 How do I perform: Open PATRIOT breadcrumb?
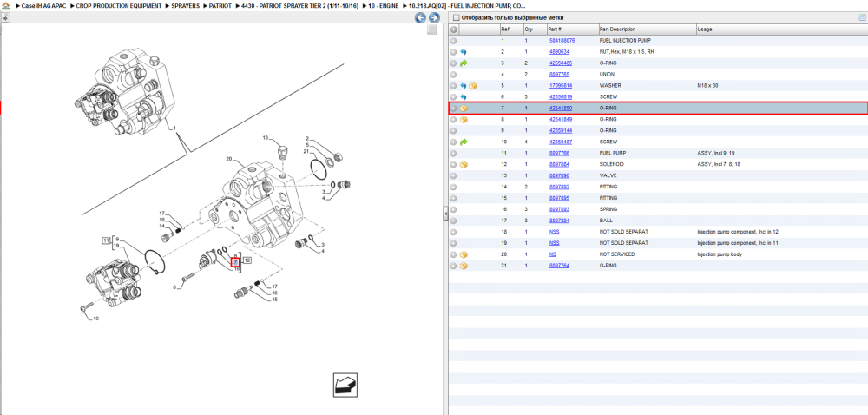click(x=220, y=5)
